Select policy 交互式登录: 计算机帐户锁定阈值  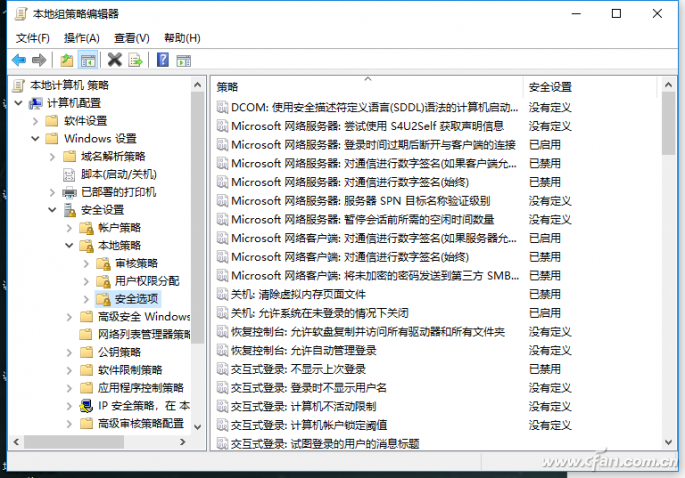coord(308,425)
